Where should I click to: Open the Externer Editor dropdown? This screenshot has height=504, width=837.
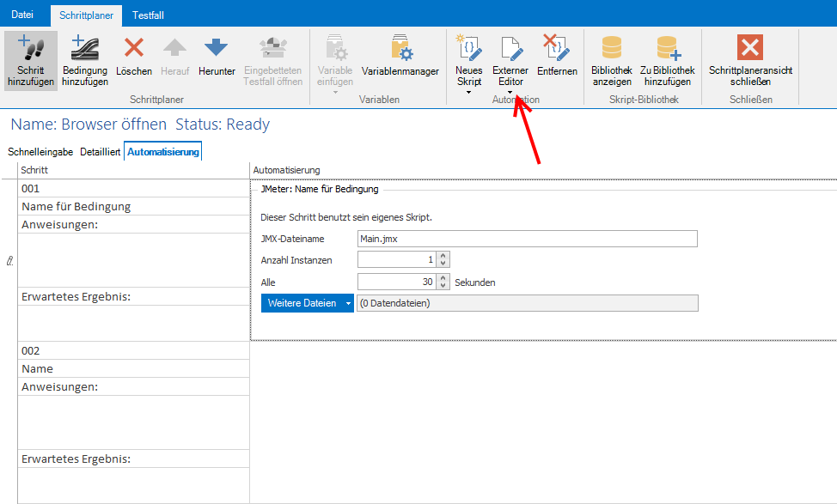(x=510, y=92)
